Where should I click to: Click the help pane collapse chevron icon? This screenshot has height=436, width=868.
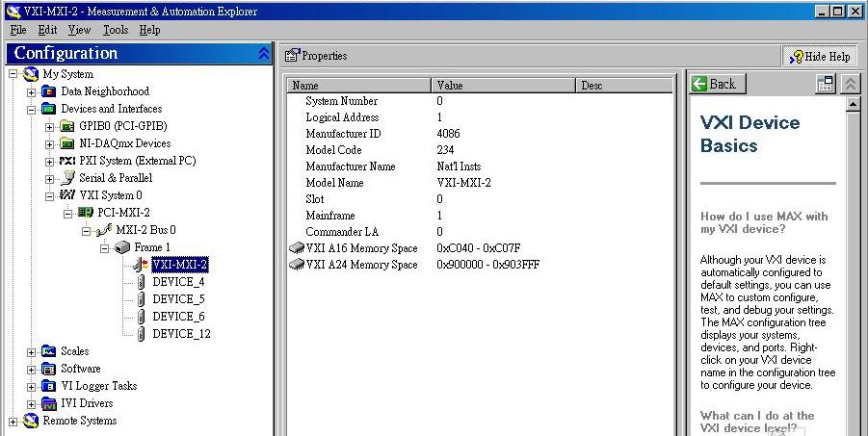point(851,84)
